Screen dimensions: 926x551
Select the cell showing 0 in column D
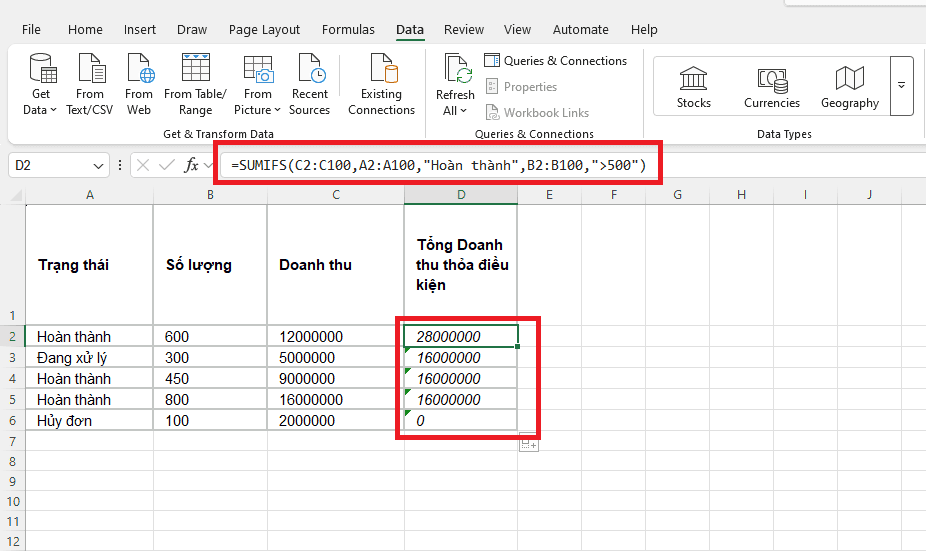coord(461,420)
